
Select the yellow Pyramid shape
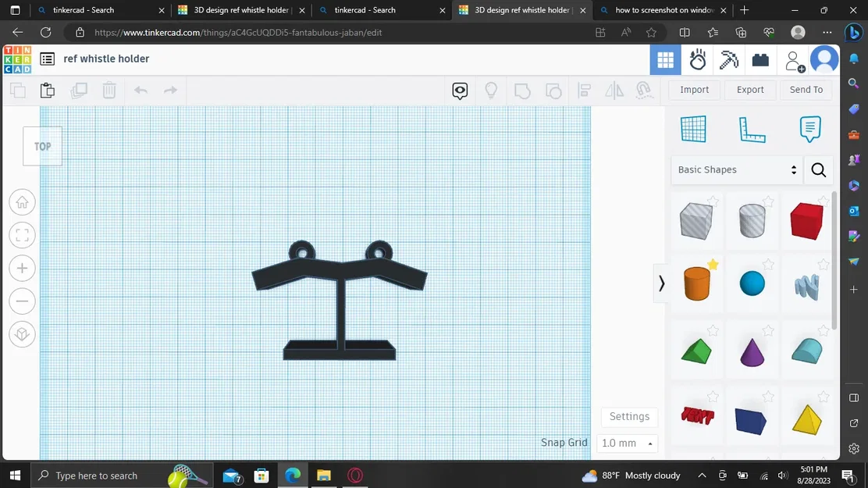(x=806, y=419)
